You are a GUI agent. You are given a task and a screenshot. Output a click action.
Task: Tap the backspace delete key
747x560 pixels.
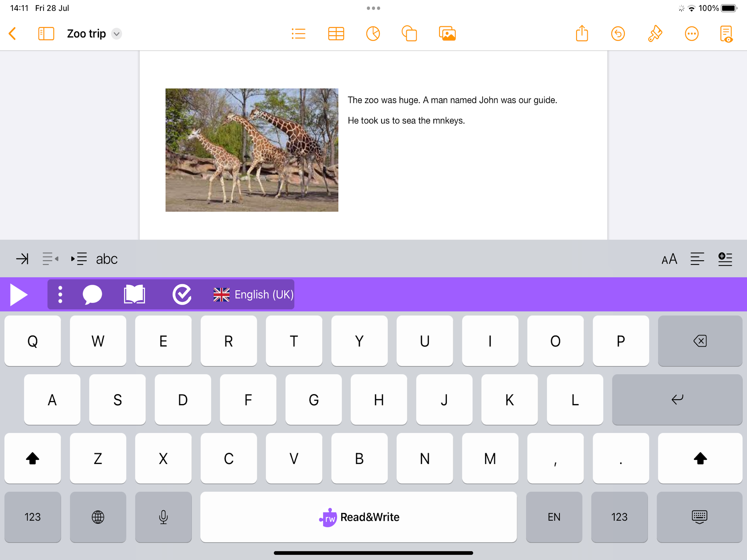pos(700,341)
